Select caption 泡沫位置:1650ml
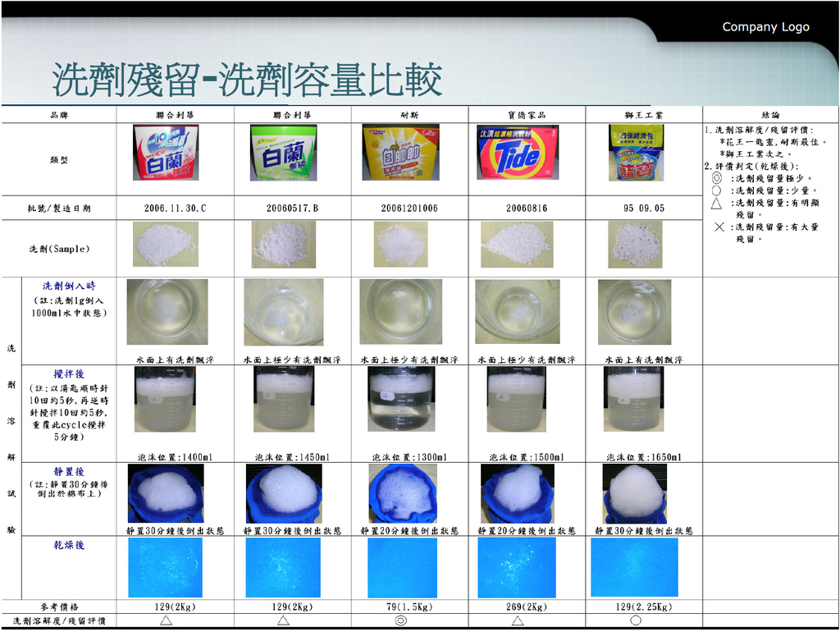 coord(644,457)
